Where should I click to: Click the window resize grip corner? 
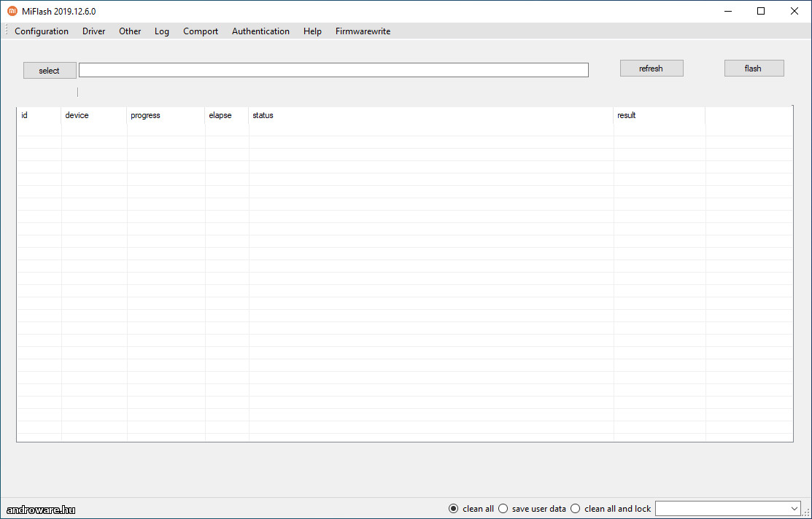807,513
